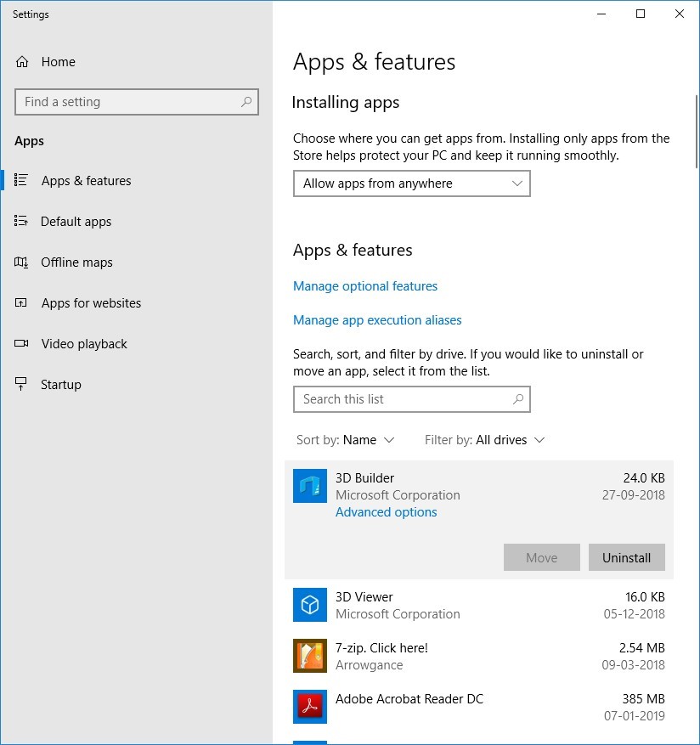Uninstall the 3D Builder app
Screen dimensions: 700x745
626,557
